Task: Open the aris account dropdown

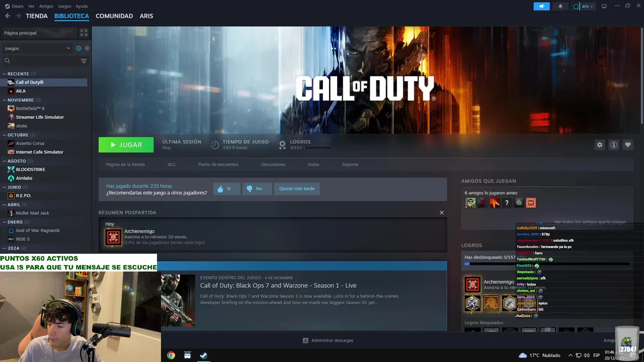Action: [584, 6]
